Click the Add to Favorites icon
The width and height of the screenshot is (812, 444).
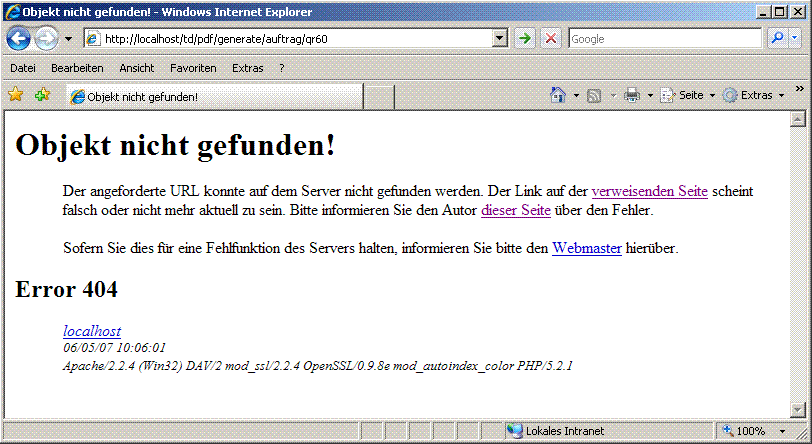42,95
